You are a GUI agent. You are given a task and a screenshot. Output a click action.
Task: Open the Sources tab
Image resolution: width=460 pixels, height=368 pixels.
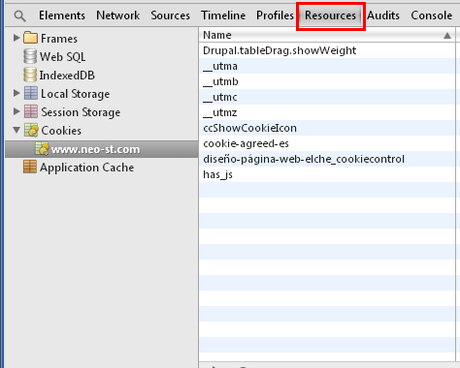[170, 15]
